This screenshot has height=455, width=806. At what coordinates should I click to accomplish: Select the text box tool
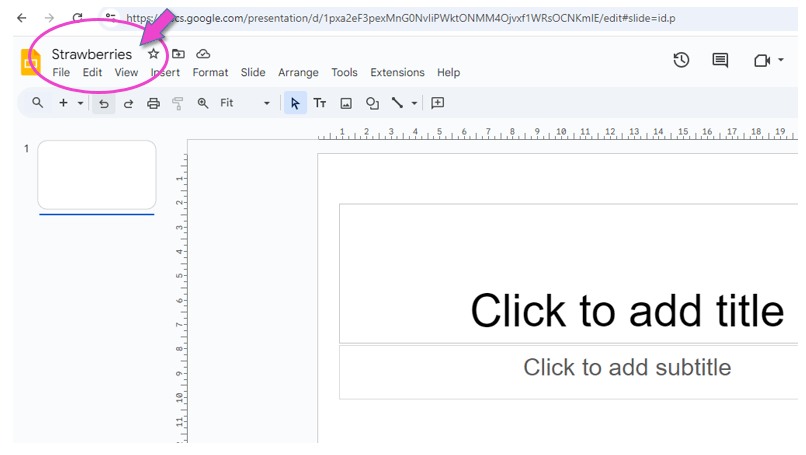320,103
